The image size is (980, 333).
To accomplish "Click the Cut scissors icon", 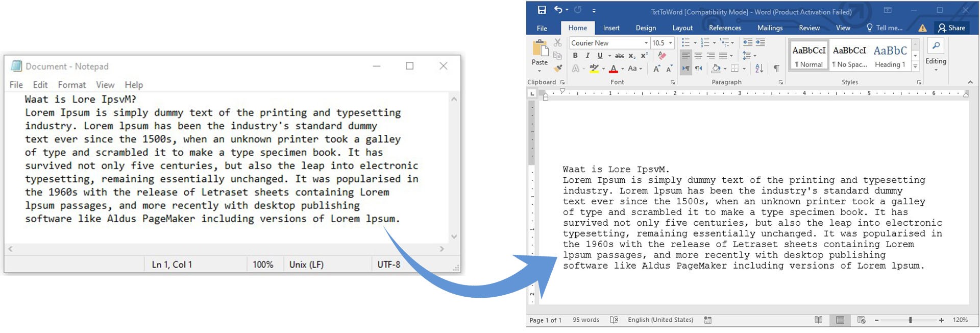I will point(558,43).
